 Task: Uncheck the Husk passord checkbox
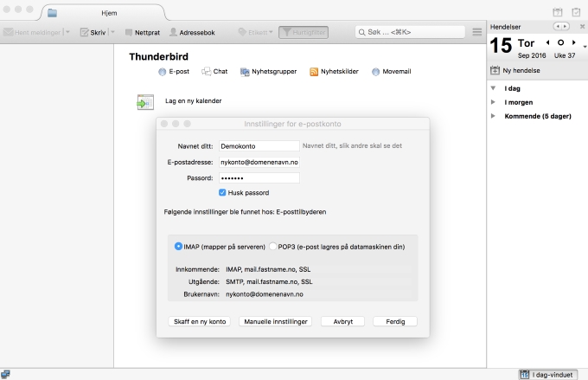[222, 193]
